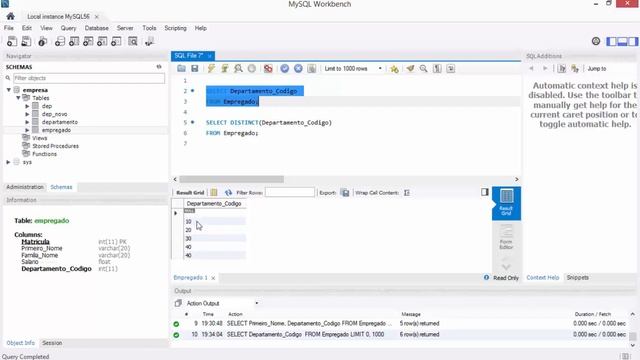Go back in SQL Additions help
Image resolution: width=640 pixels, height=360 pixels.
[x=531, y=69]
